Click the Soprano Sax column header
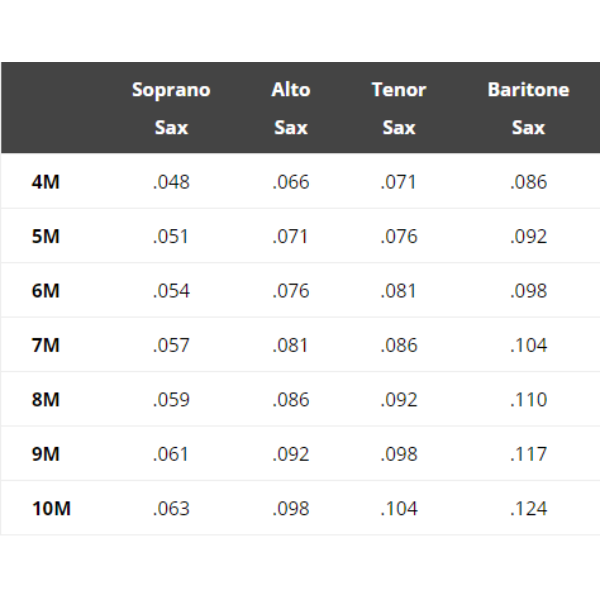Screen dimensions: 600x600 coord(171,108)
